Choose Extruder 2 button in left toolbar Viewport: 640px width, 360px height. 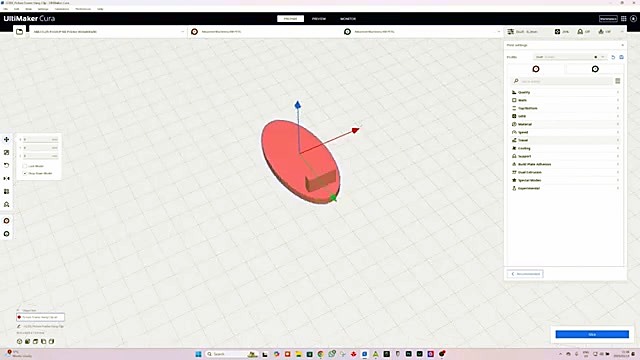(x=7, y=234)
